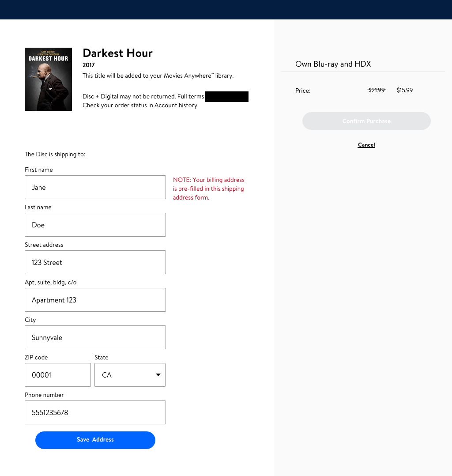Click the struck-through $21.99 price
This screenshot has height=476, width=452.
pyautogui.click(x=377, y=90)
